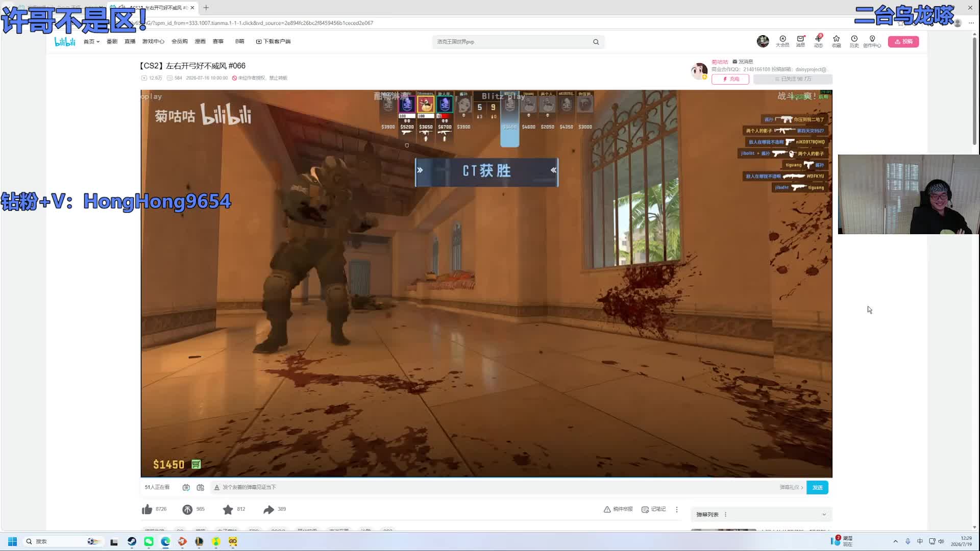
Task: Toggle danmaku display switch
Action: click(186, 487)
